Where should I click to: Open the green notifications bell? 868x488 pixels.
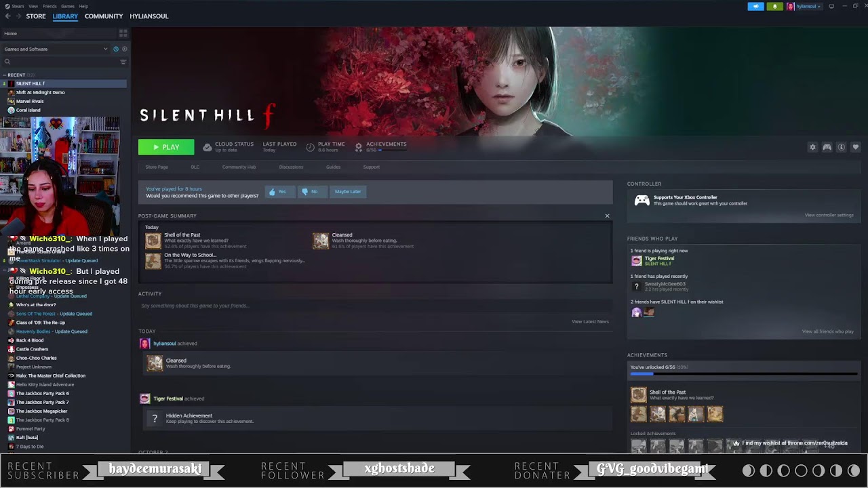[x=774, y=6]
